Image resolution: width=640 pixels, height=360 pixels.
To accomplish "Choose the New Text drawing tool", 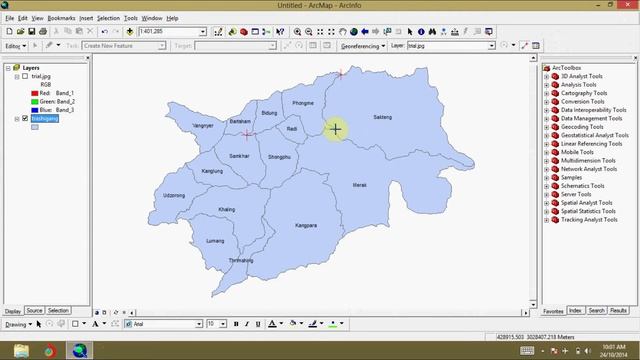I will [x=95, y=324].
